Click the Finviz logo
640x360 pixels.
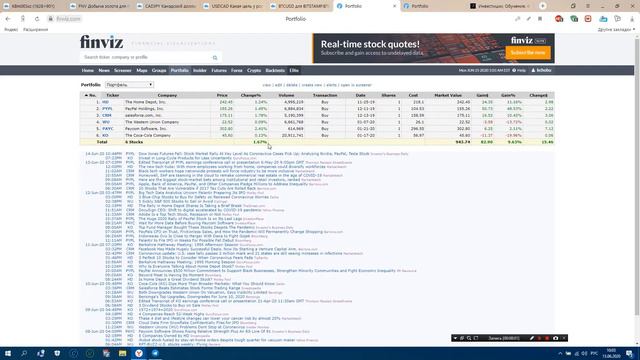102,42
